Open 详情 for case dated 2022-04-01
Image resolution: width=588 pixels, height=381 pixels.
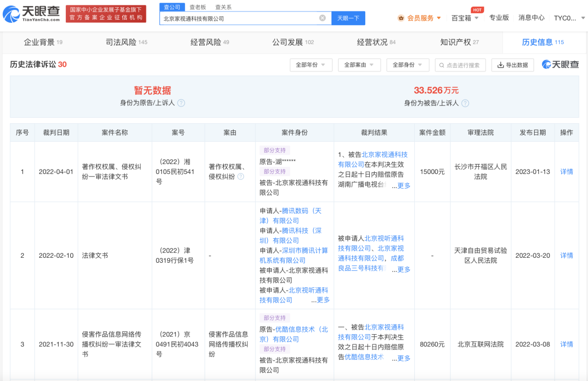566,172
